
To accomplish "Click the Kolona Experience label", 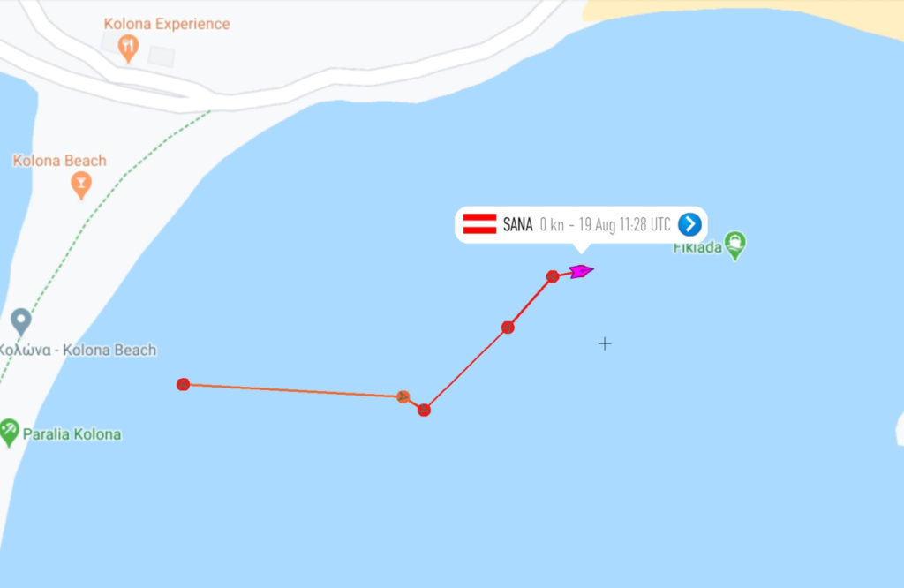I will click(167, 24).
